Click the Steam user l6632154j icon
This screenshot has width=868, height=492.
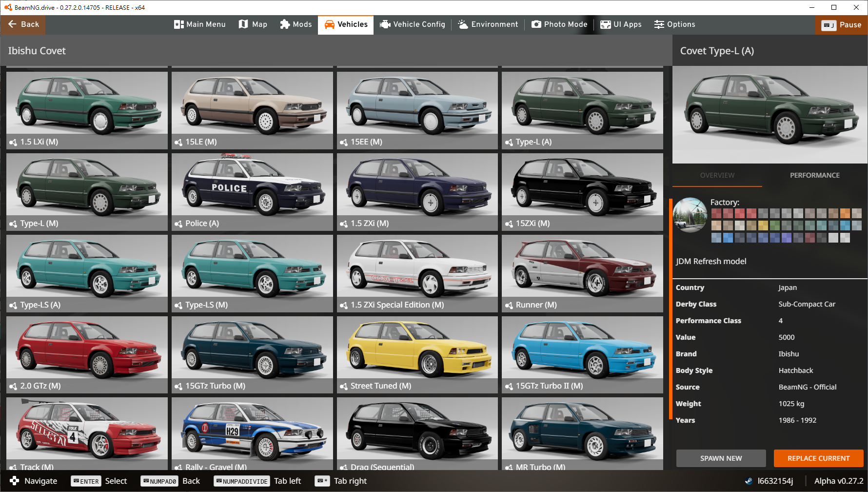click(749, 481)
